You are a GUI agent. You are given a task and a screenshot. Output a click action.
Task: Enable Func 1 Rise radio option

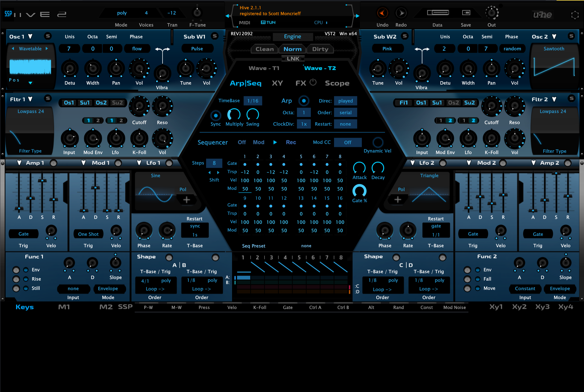pyautogui.click(x=26, y=279)
